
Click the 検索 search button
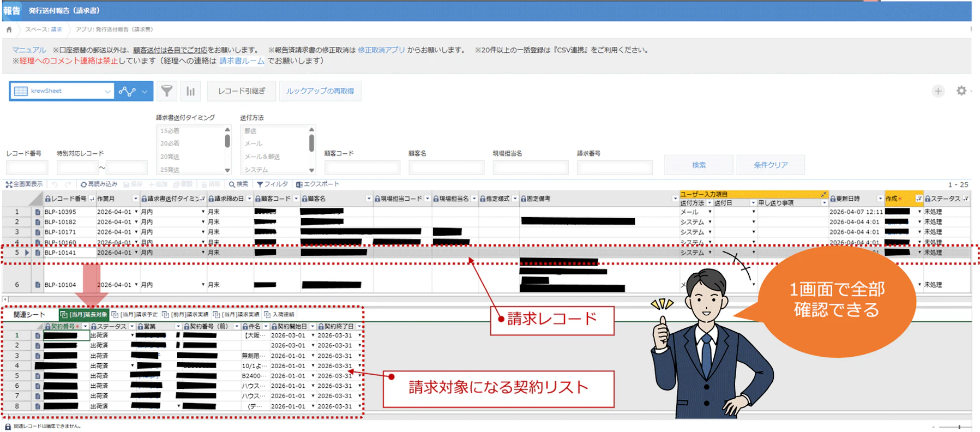pyautogui.click(x=699, y=165)
